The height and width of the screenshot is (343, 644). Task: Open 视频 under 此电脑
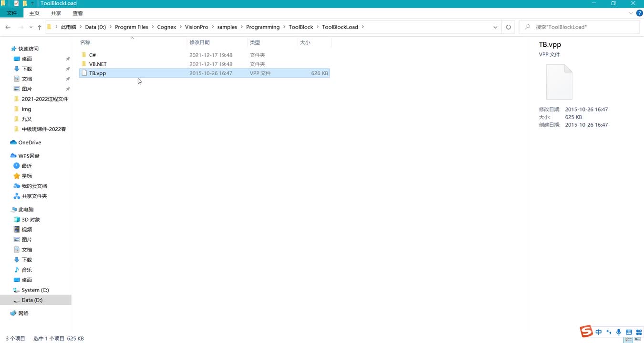click(x=27, y=230)
